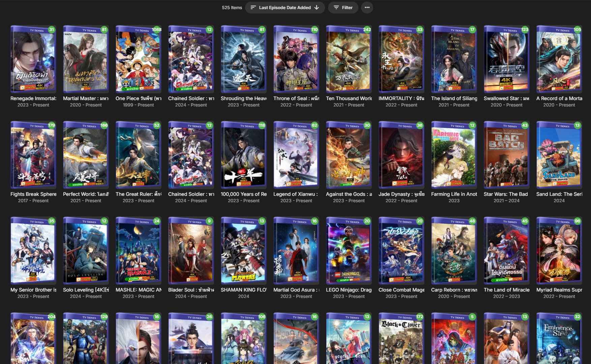Open the Lycoris Recoil poster
The height and width of the screenshot is (364, 591).
click(x=349, y=338)
